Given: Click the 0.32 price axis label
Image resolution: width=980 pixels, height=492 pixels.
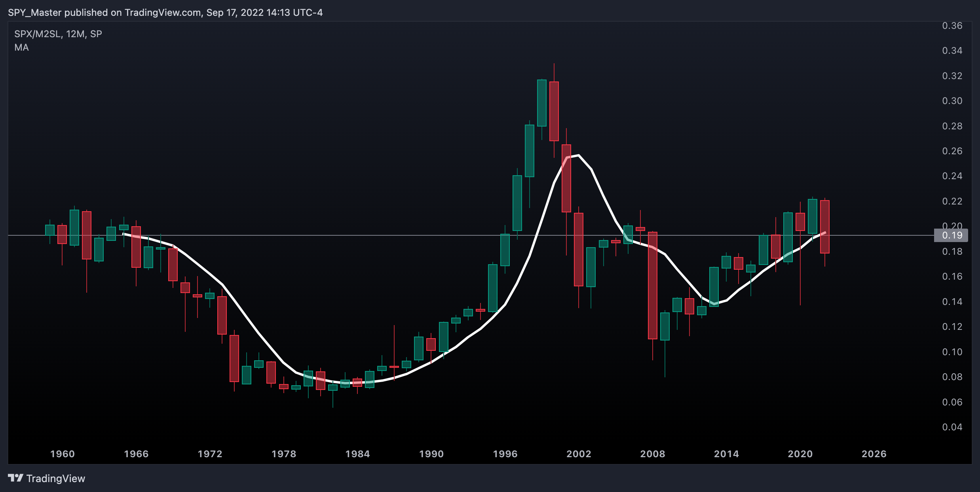Looking at the screenshot, I should pos(952,76).
